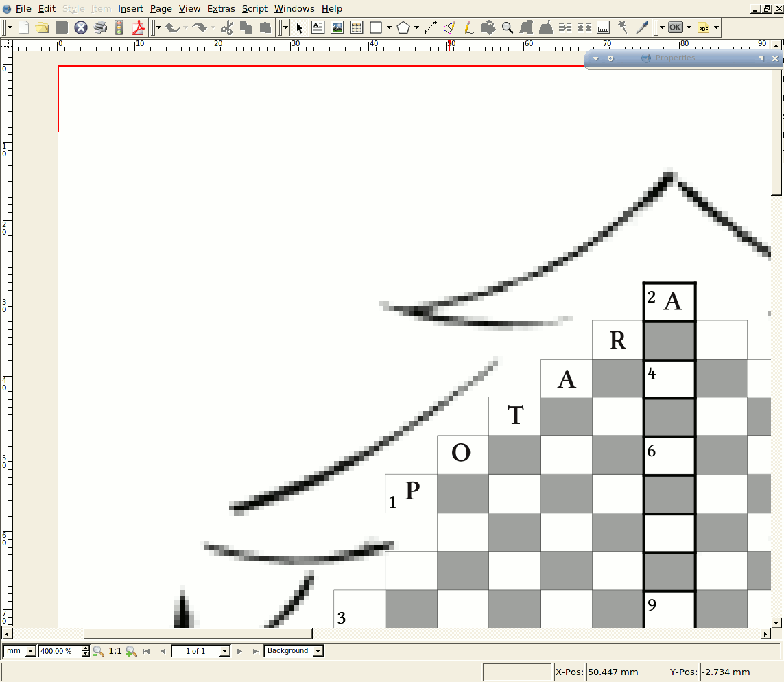Click into the 400.00 % zoom field
This screenshot has height=682, width=784.
(59, 651)
